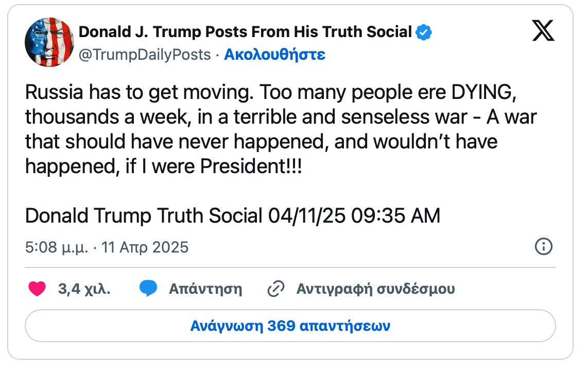
Task: Click the Απάντηση reply label
Action: [x=205, y=289]
